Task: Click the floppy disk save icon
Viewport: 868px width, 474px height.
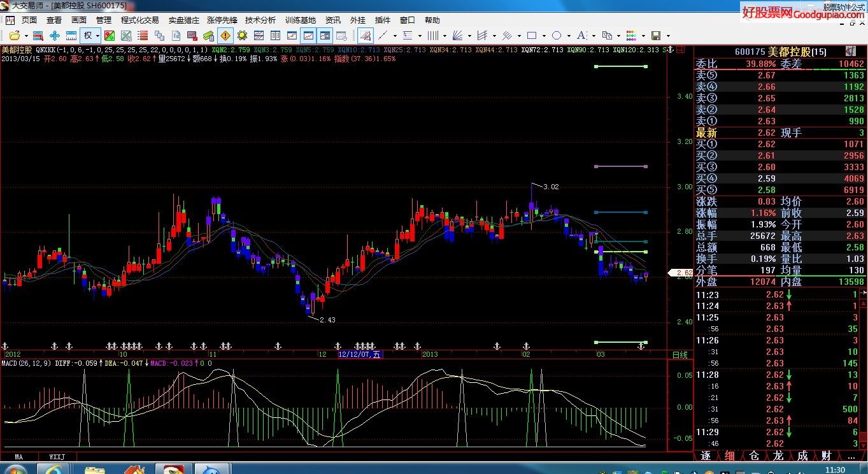Action: pyautogui.click(x=656, y=36)
